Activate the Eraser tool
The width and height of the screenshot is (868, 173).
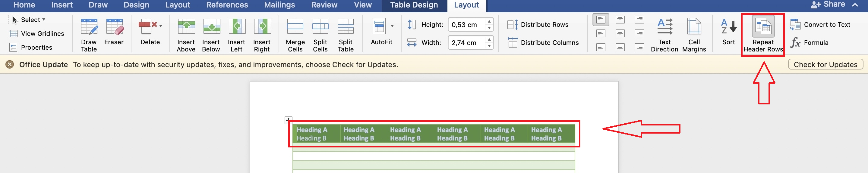pos(114,32)
